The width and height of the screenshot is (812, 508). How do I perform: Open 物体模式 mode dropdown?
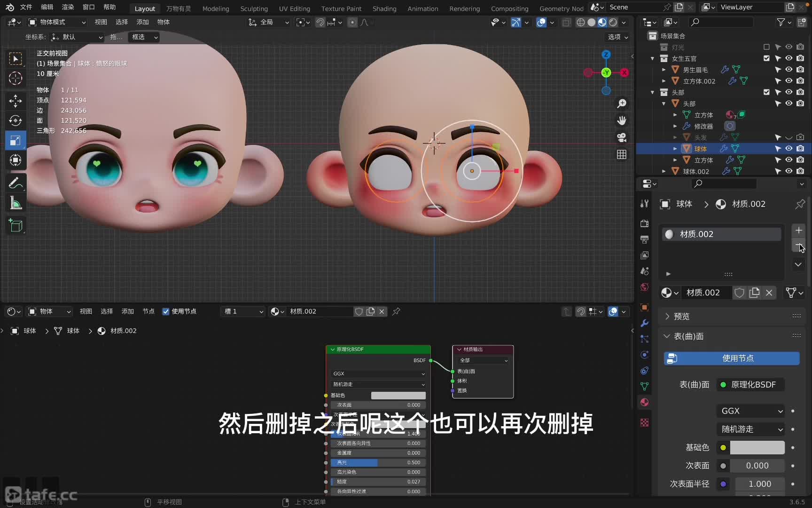pyautogui.click(x=57, y=22)
